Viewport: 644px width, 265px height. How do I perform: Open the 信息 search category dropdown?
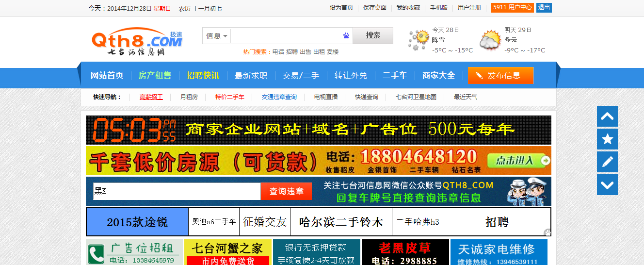(216, 36)
